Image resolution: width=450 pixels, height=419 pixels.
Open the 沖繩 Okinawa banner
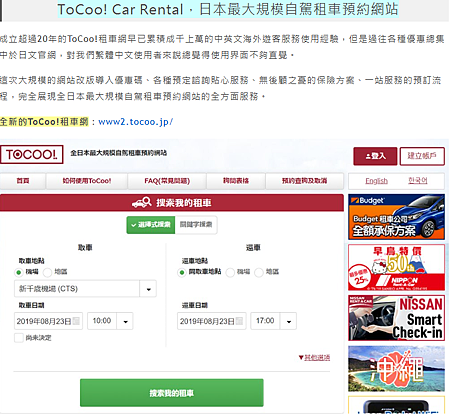[396, 369]
